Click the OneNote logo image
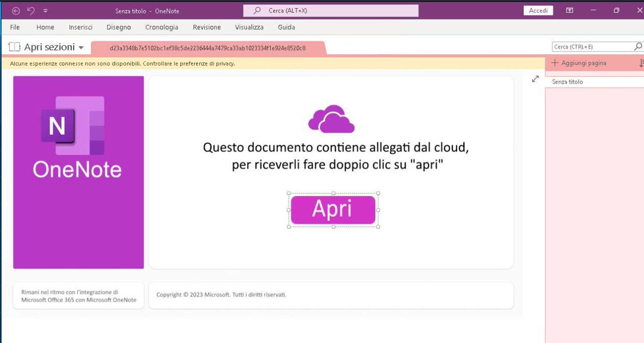 click(78, 172)
